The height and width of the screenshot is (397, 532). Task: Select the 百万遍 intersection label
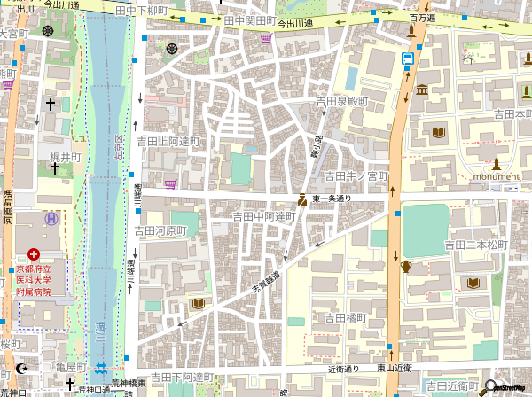[422, 18]
